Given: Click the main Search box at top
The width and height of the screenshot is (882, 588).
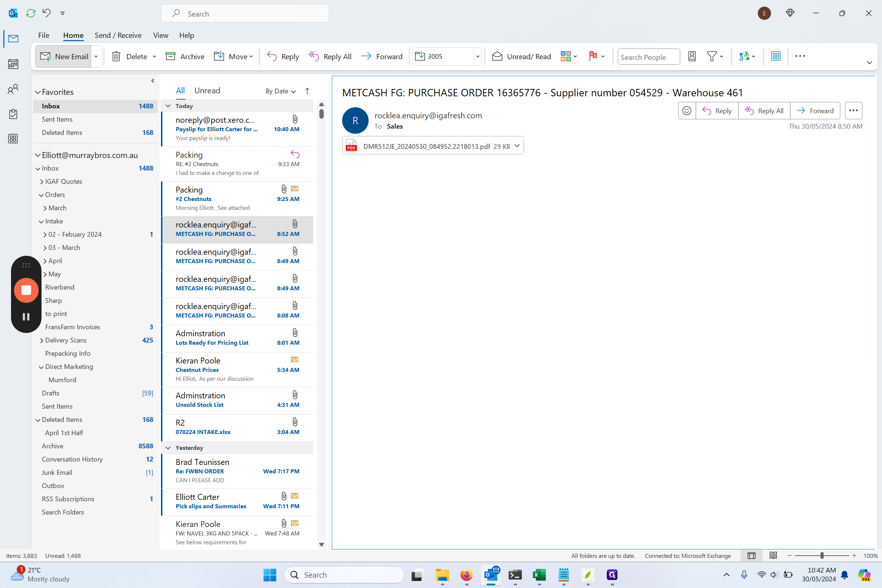Looking at the screenshot, I should click(x=245, y=14).
